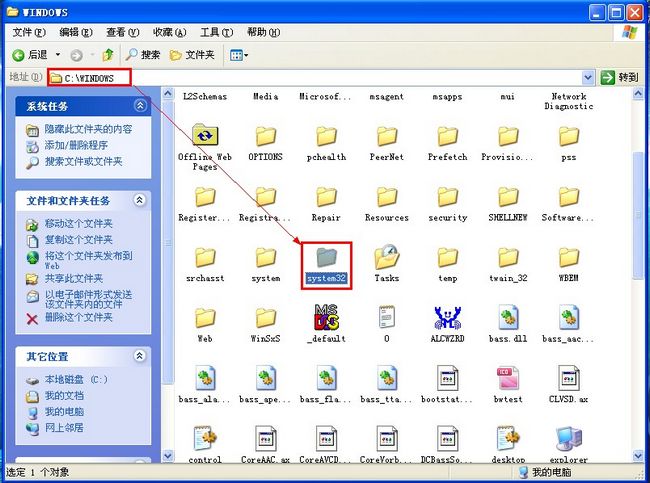Open the Offline Web Pages folder
Viewport: 650px width, 483px height.
[x=205, y=137]
